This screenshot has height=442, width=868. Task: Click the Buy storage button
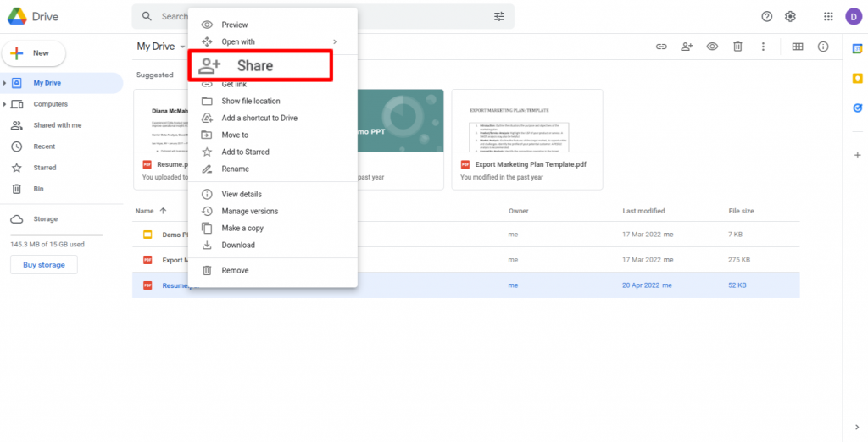tap(43, 265)
